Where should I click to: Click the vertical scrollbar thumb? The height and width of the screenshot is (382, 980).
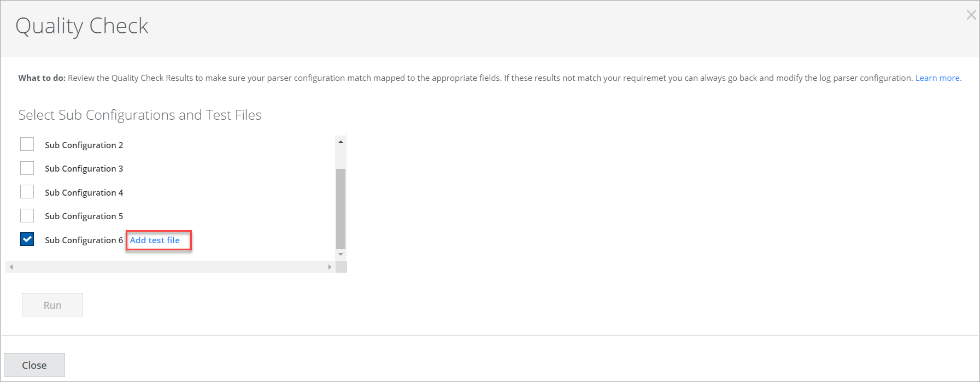point(341,208)
